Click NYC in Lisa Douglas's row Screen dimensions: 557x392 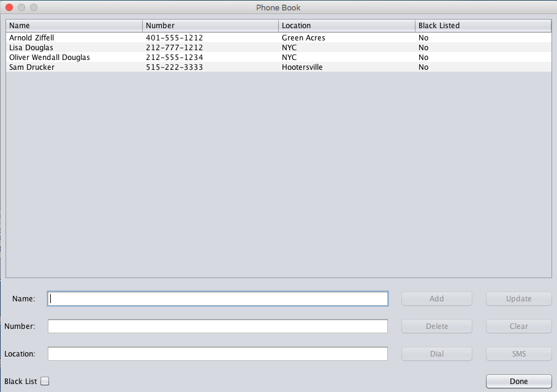[x=289, y=48]
